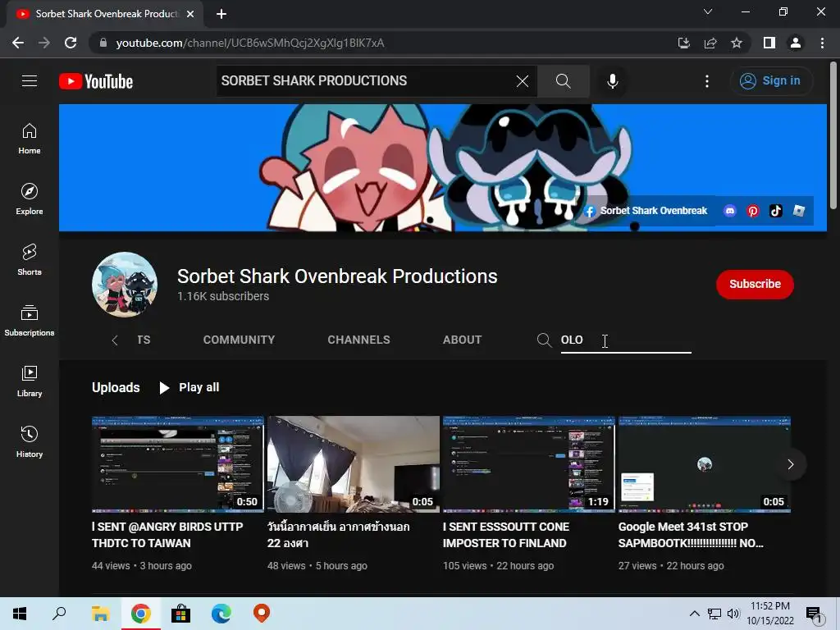Go back in browser history
840x630 pixels.
coord(18,43)
